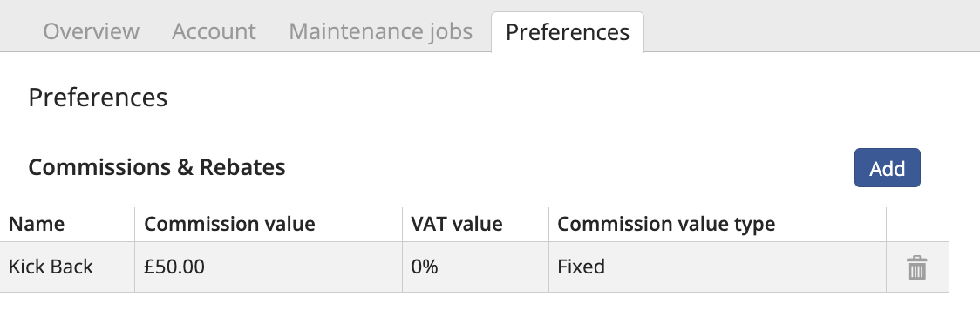Delete the Kick Back commission row
Viewport: 980px width, 324px height.
point(916,267)
